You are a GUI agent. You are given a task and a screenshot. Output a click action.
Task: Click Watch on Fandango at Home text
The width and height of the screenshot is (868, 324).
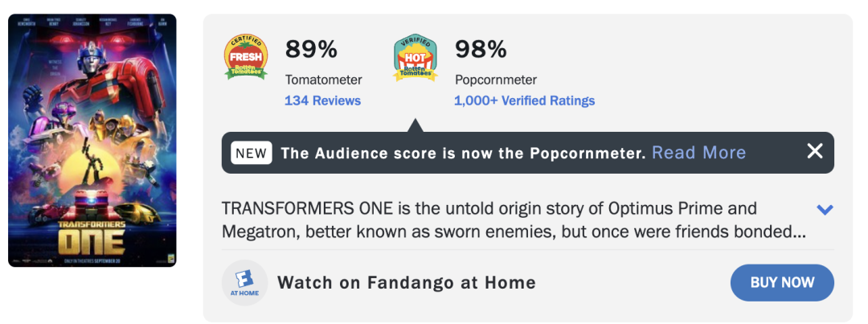pyautogui.click(x=406, y=282)
